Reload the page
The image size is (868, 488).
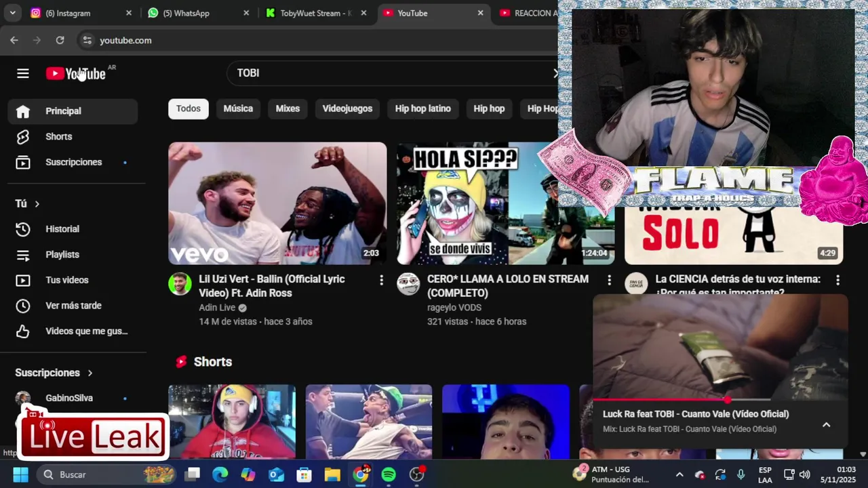(60, 41)
